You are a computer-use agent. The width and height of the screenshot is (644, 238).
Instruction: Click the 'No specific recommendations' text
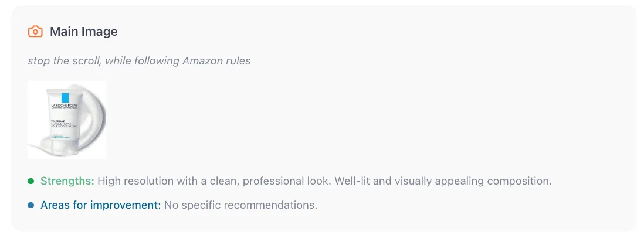click(240, 206)
